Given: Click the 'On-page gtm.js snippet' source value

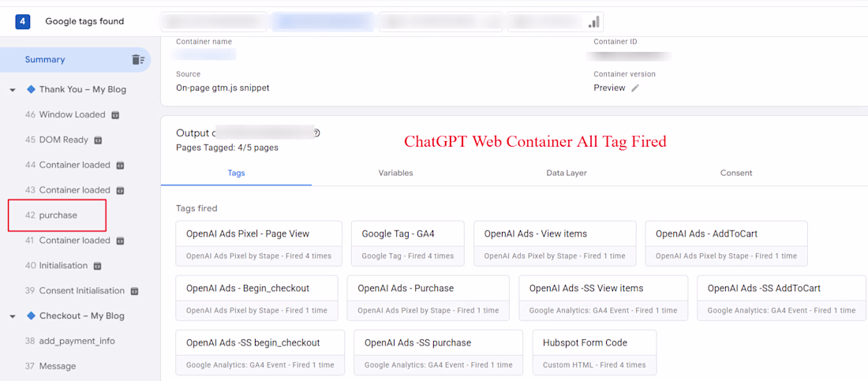Looking at the screenshot, I should click(x=223, y=88).
